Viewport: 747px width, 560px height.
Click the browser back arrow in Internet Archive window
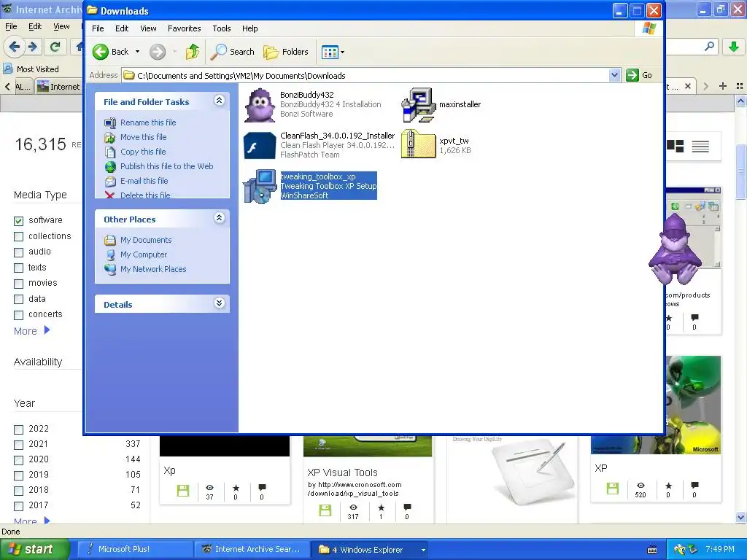15,47
